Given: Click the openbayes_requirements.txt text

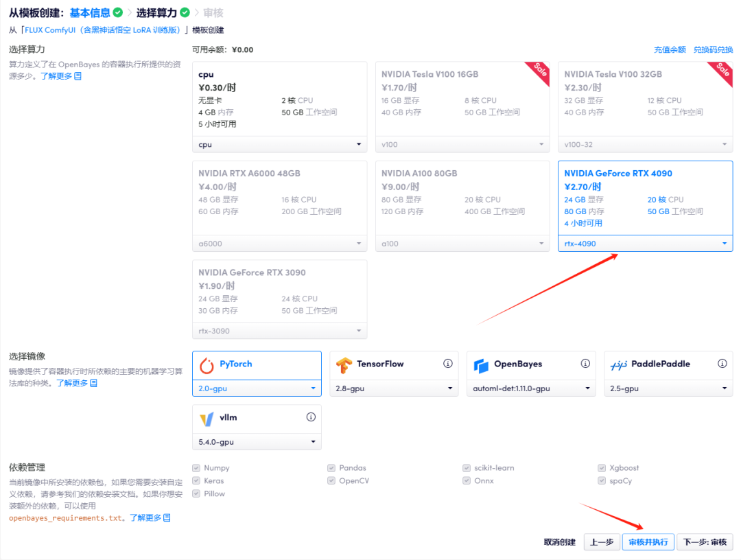Looking at the screenshot, I should (65, 518).
